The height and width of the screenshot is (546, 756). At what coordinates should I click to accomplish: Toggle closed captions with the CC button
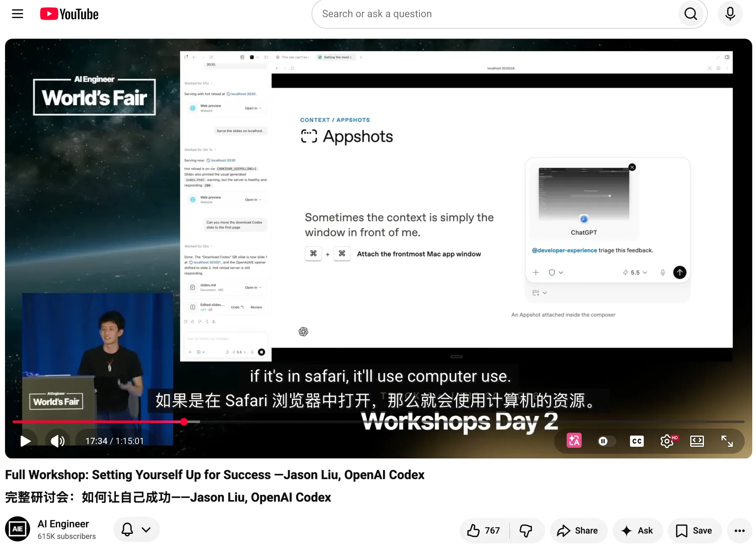tap(637, 441)
